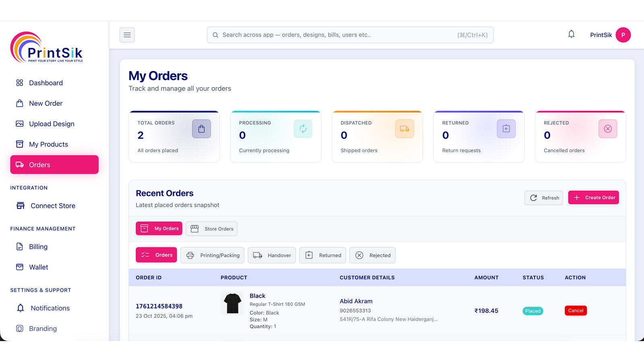Switch to the Store Orders tab
Screen dimensions: 644x362
211,228
